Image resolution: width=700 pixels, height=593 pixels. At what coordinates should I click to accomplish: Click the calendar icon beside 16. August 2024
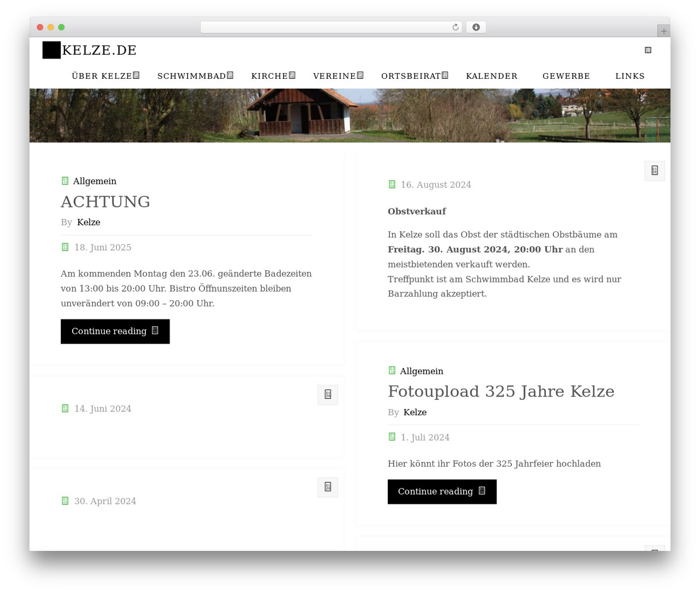point(392,185)
